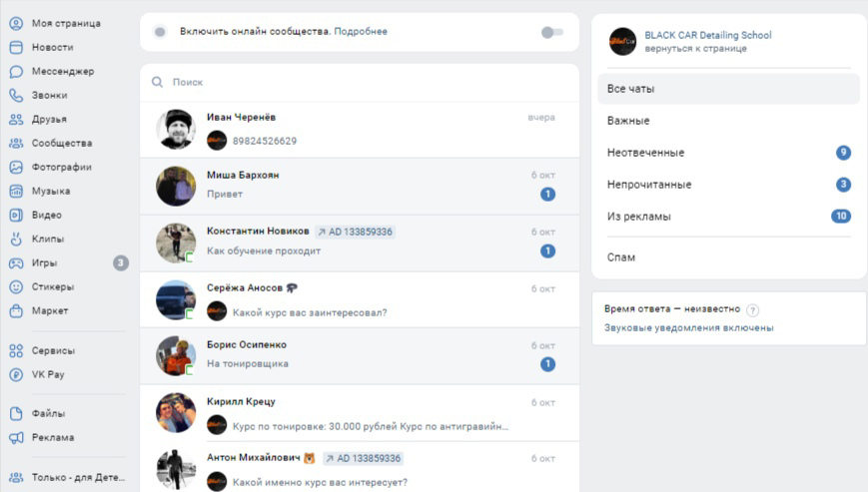Open the Стикеры smiley icon
Viewport: 868px width, 492px height.
[x=16, y=286]
